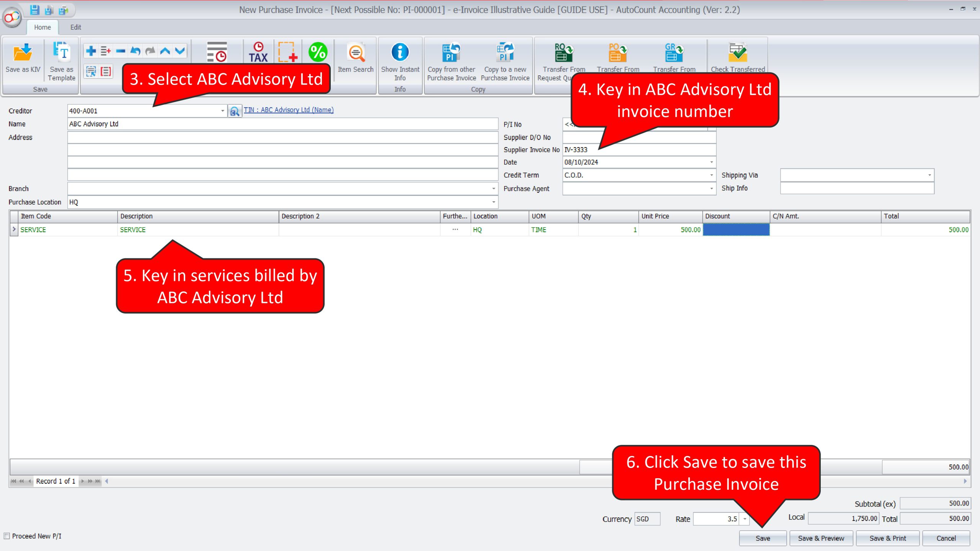The height and width of the screenshot is (551, 980).
Task: Click the Description 2 column header
Action: pos(359,216)
